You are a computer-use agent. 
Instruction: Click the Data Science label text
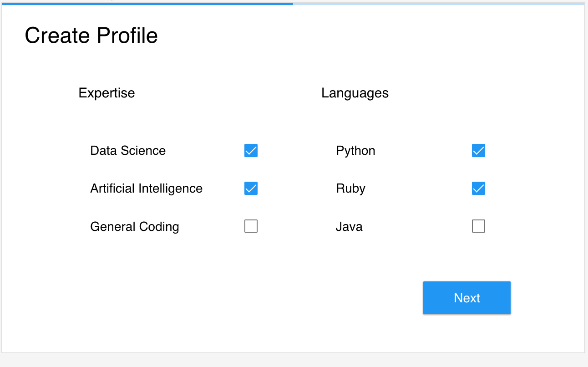pyautogui.click(x=128, y=151)
